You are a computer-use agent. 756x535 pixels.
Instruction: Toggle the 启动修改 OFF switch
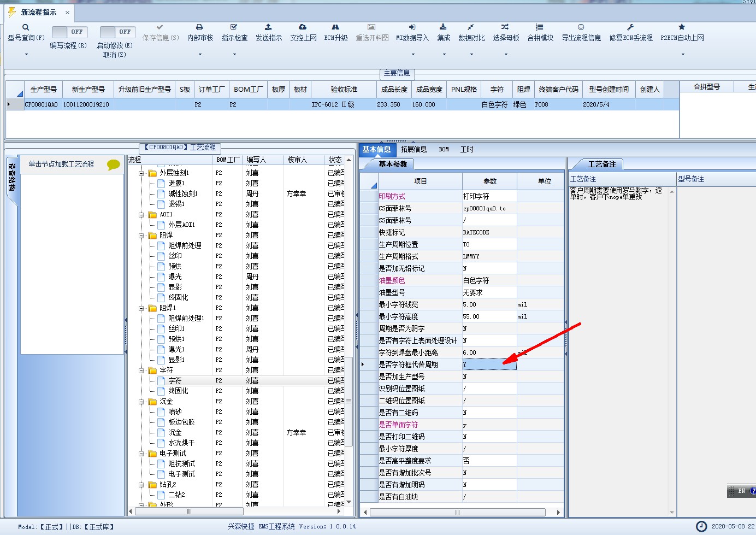[117, 32]
